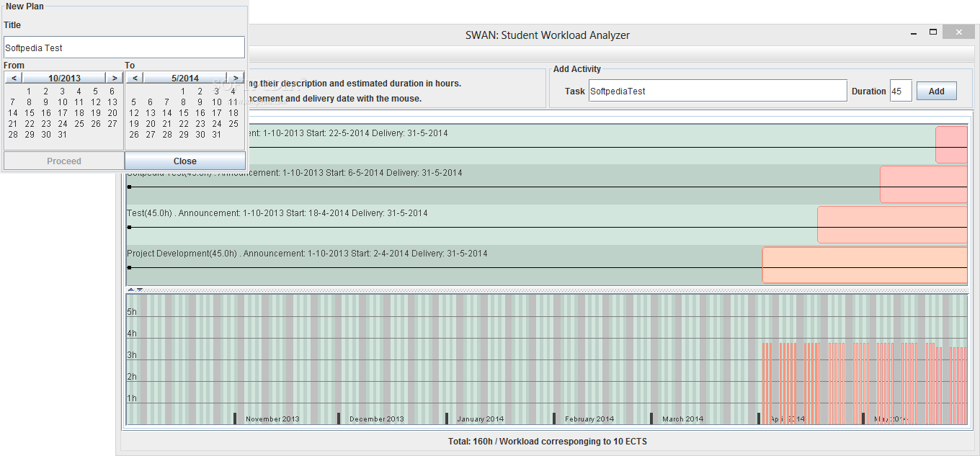This screenshot has height=456, width=980.
Task: Select day 1 in the From calendar
Action: pos(29,91)
